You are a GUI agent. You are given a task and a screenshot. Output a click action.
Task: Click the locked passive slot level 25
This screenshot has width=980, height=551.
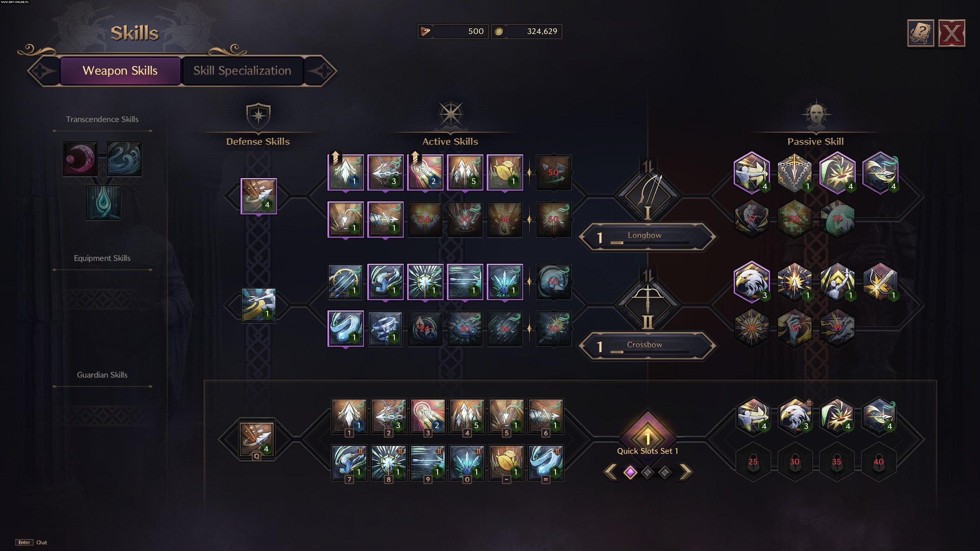[x=753, y=462]
